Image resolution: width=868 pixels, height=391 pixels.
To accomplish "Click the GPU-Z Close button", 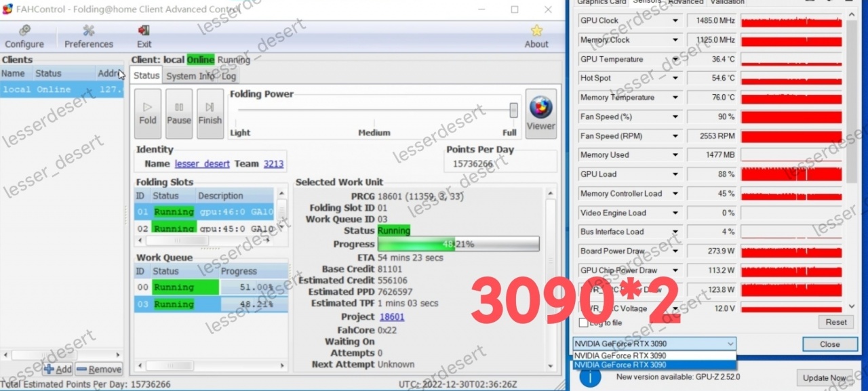I will point(829,344).
